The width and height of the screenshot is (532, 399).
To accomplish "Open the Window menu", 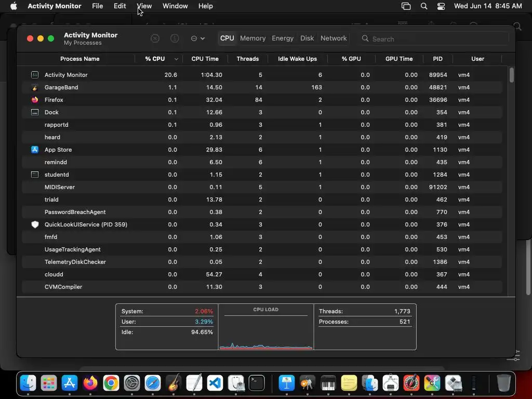I will pyautogui.click(x=175, y=6).
